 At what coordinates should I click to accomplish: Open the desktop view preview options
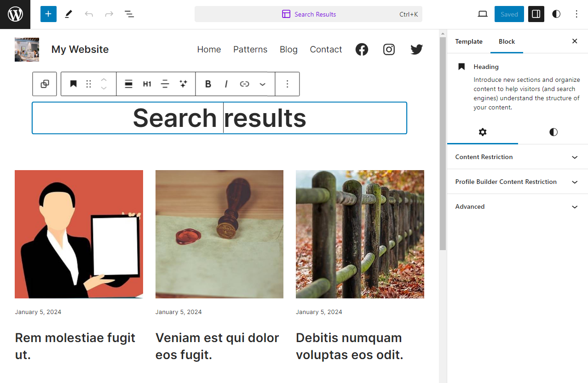click(x=483, y=14)
